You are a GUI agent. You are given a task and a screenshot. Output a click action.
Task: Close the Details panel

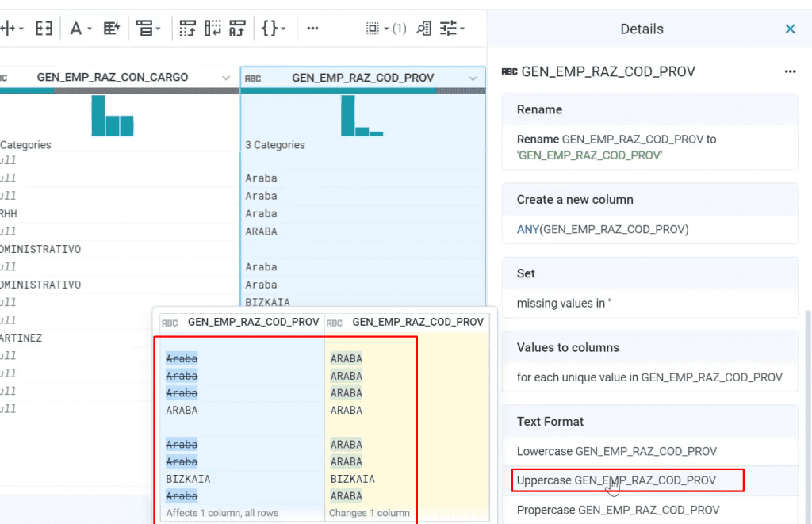[x=790, y=29]
